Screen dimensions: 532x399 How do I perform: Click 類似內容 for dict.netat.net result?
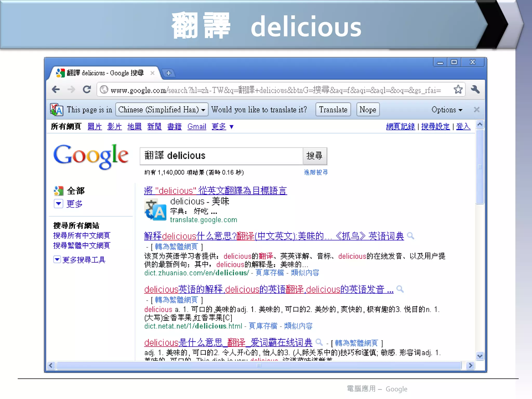[x=298, y=326]
